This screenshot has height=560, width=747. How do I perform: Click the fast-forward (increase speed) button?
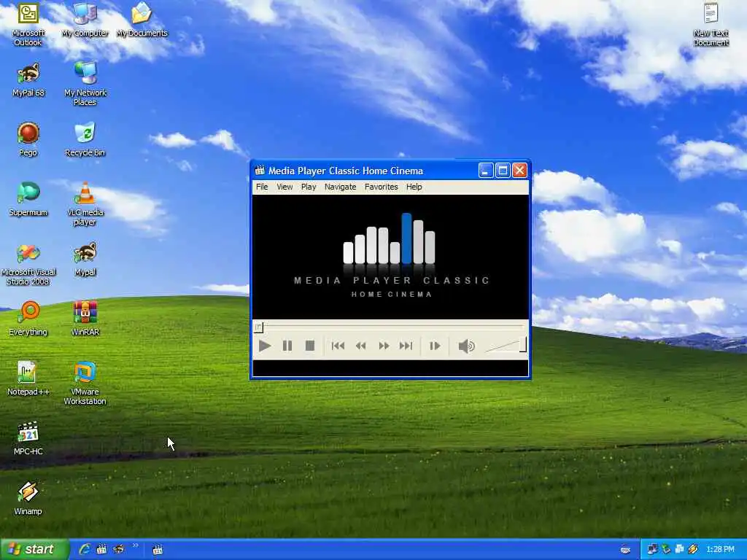(x=384, y=346)
